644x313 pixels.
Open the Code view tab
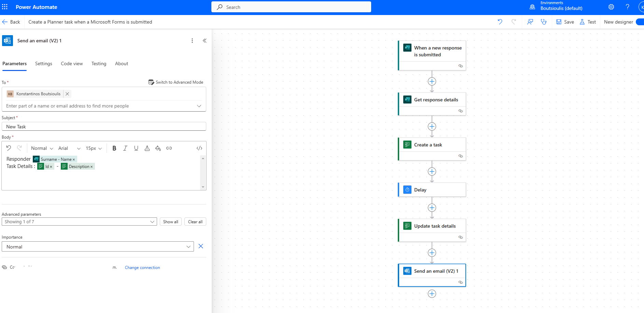(x=72, y=63)
